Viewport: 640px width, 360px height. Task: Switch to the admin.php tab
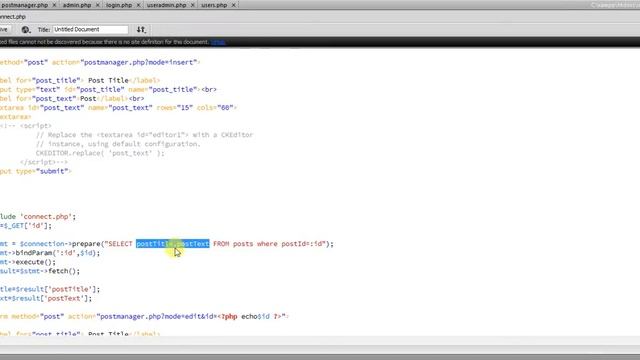[x=77, y=5]
